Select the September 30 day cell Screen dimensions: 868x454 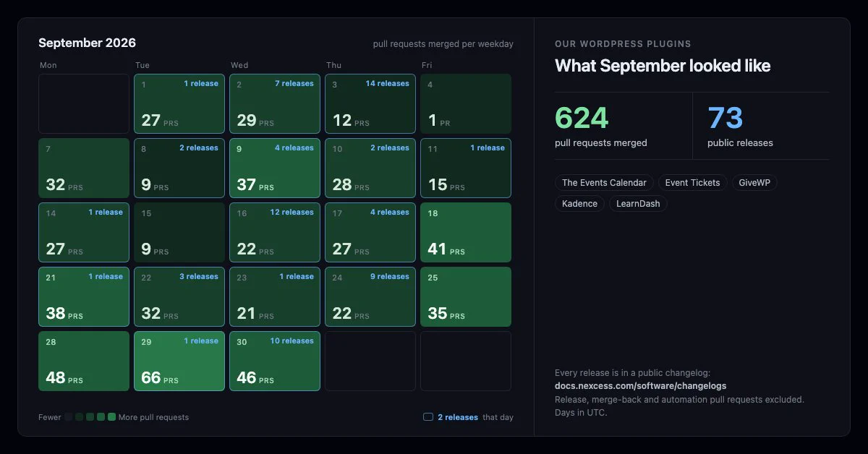[x=275, y=361]
